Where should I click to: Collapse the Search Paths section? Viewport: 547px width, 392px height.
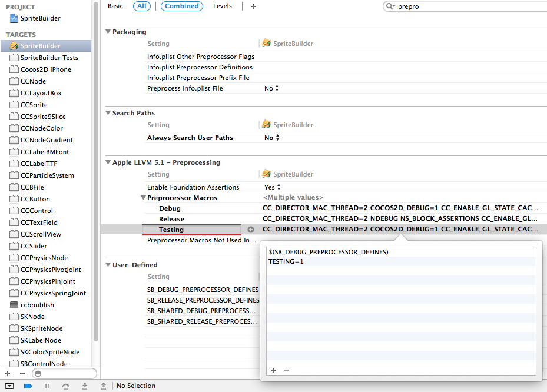(x=108, y=113)
